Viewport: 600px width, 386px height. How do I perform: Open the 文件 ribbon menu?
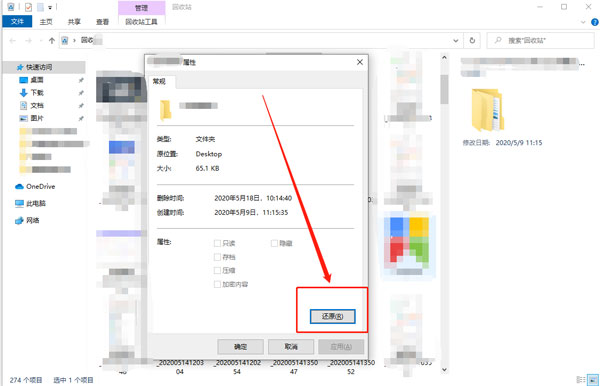(17, 22)
